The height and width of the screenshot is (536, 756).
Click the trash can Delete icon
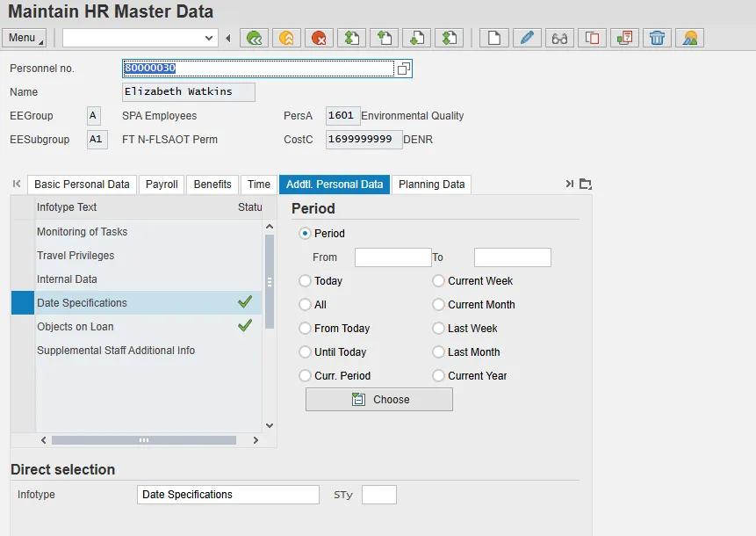tap(657, 38)
